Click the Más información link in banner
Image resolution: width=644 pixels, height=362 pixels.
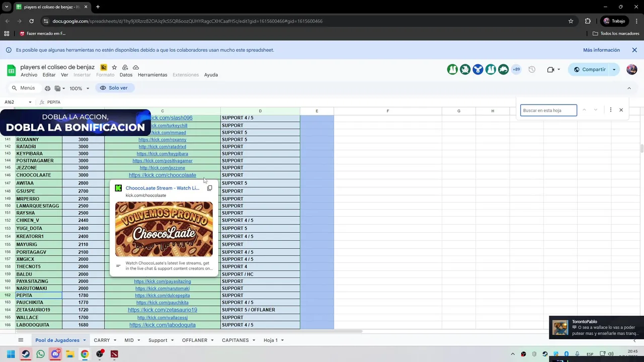tap(601, 50)
